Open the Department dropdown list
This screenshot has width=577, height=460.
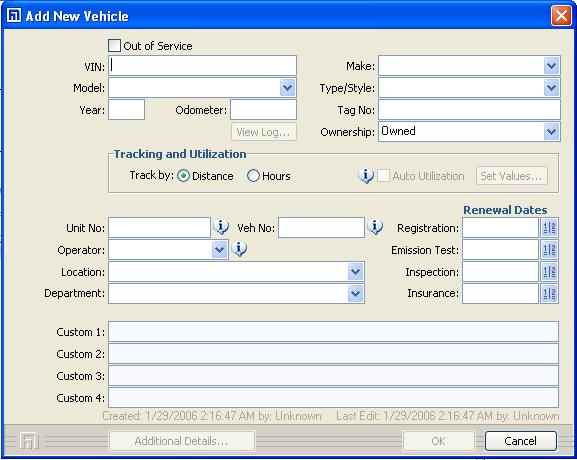pos(355,293)
